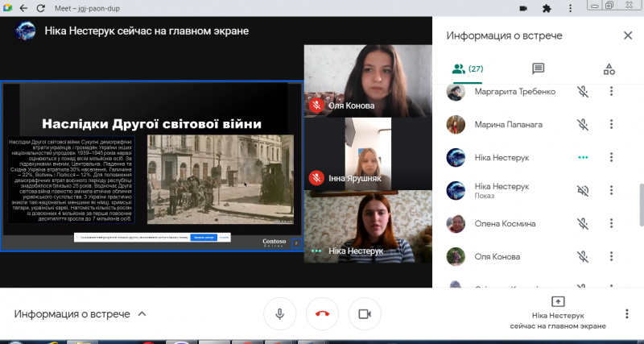This screenshot has height=344, width=644.
Task: Open Chrome three-dot menu
Action: pos(571,8)
